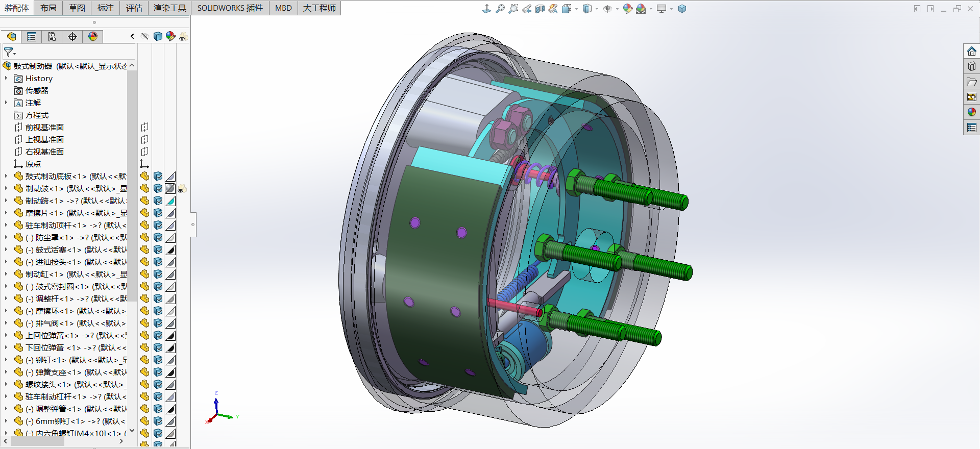Switch to the 草图 tab
Screen dimensions: 980x449
click(77, 8)
